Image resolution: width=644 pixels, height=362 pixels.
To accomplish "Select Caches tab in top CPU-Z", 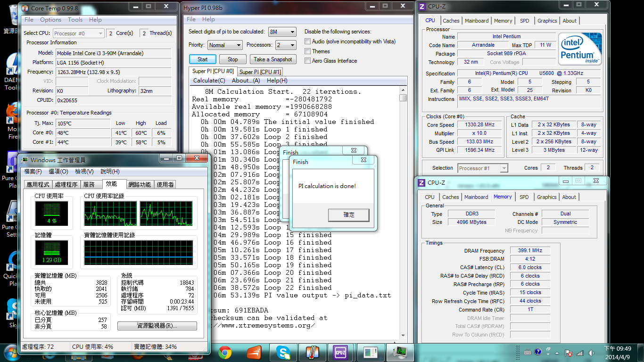I will (x=451, y=21).
